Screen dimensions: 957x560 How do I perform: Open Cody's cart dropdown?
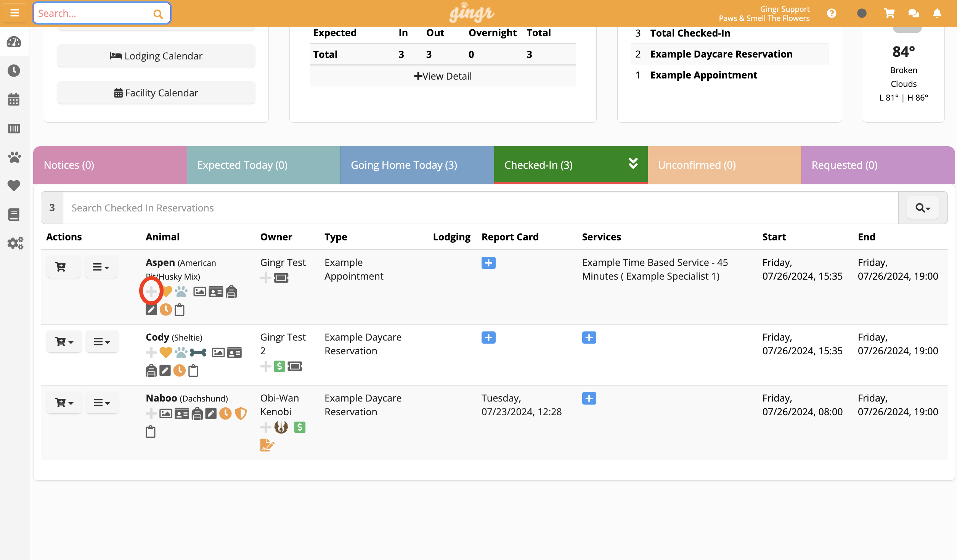pos(64,341)
